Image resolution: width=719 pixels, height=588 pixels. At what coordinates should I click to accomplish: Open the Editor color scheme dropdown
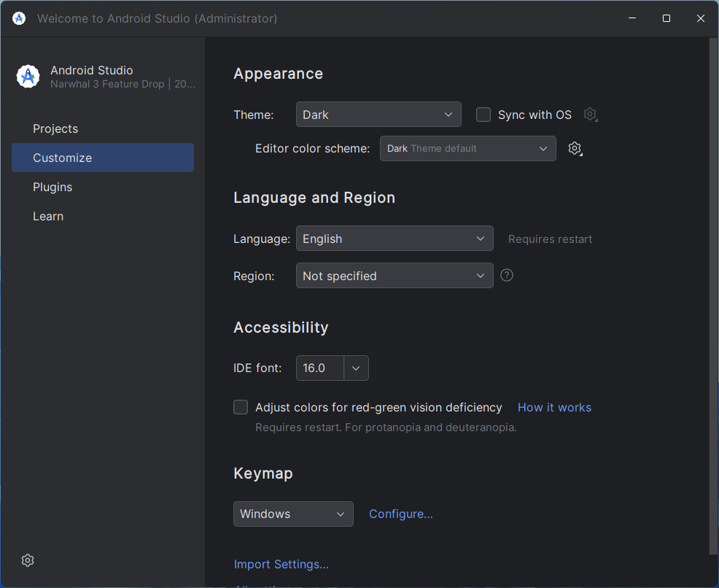click(467, 149)
